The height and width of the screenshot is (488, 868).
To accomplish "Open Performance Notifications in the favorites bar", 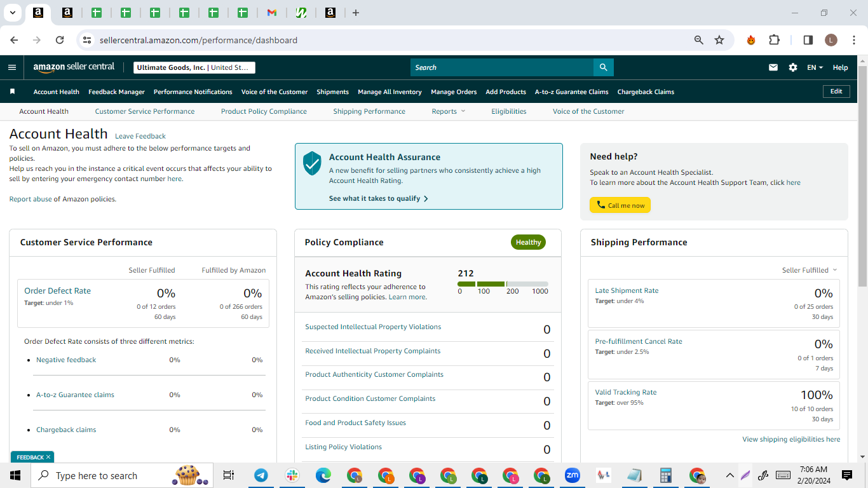I will 193,91.
